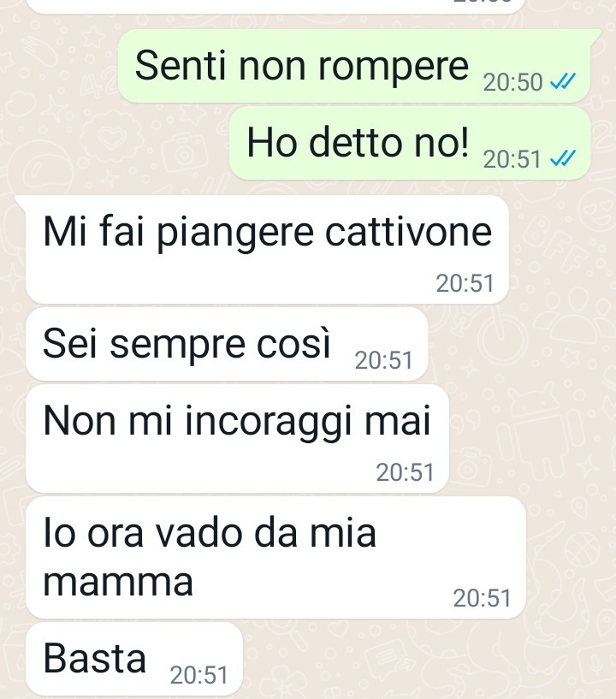The image size is (616, 699).
Task: Select the 'Mi fai piangere cattivone' message
Action: [x=267, y=250]
